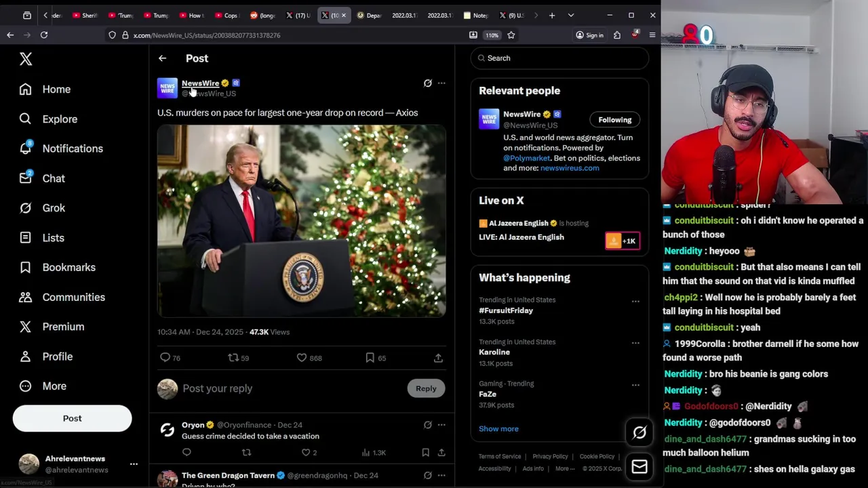This screenshot has height=488, width=868.
Task: Open more options on Oryon reply
Action: point(441,425)
